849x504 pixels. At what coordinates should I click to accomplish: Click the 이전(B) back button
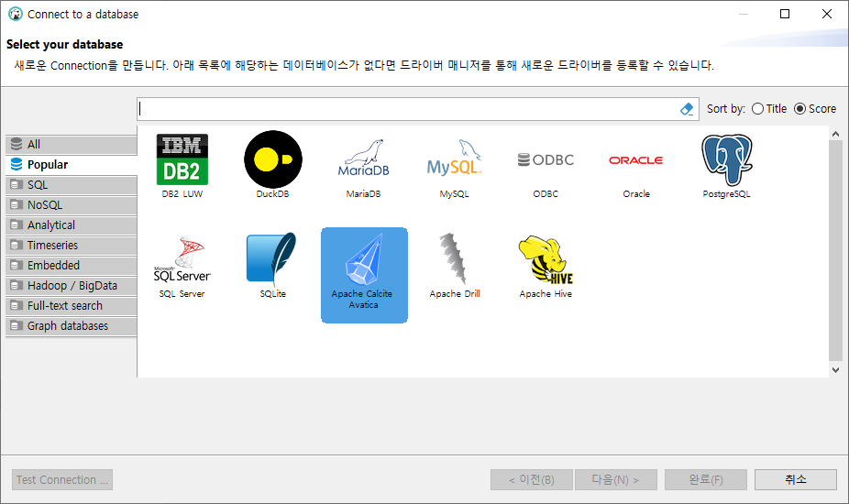coord(531,479)
